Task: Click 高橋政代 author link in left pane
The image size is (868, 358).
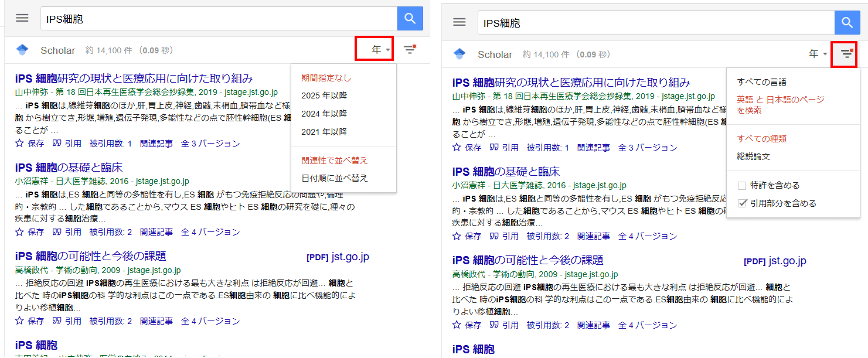Action: 32,271
